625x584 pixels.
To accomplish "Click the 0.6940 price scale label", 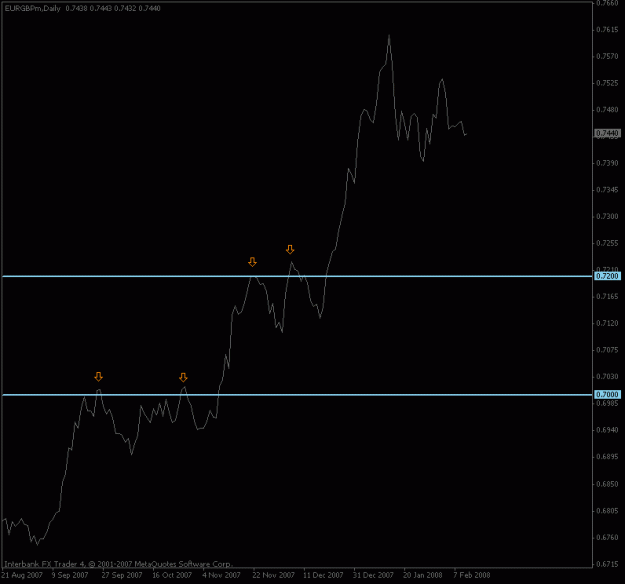I will click(x=607, y=430).
